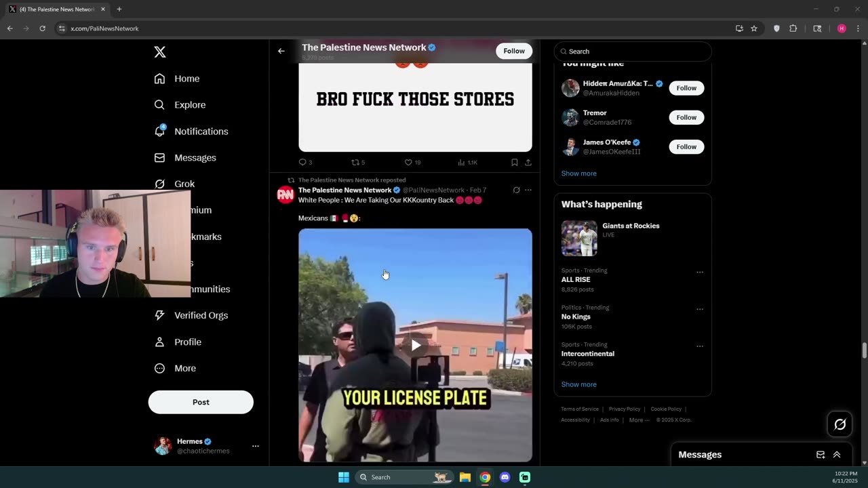Follow Tremor account
The height and width of the screenshot is (488, 868).
686,117
